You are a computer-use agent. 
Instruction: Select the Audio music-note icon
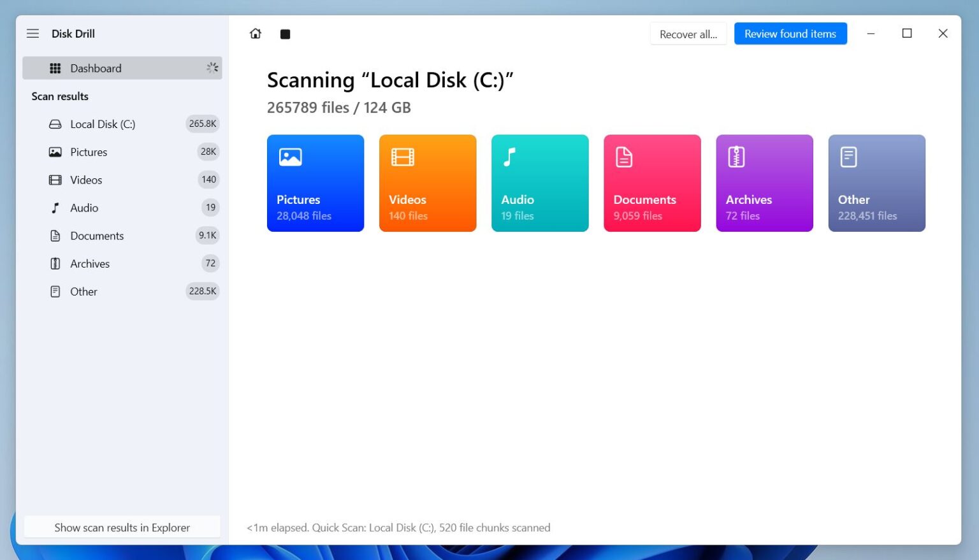click(55, 208)
